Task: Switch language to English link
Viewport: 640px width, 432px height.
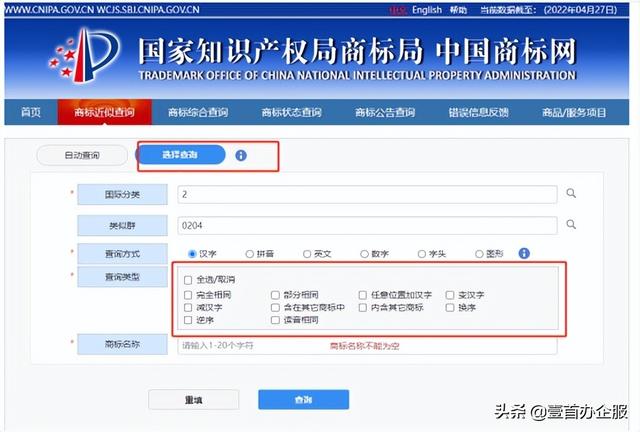Action: (x=427, y=10)
